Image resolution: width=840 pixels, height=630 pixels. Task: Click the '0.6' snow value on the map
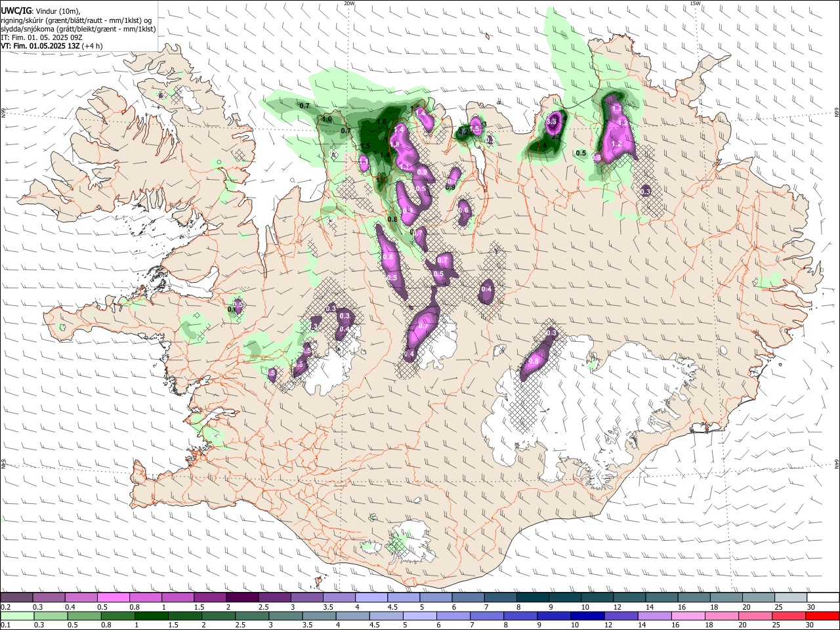(x=463, y=210)
